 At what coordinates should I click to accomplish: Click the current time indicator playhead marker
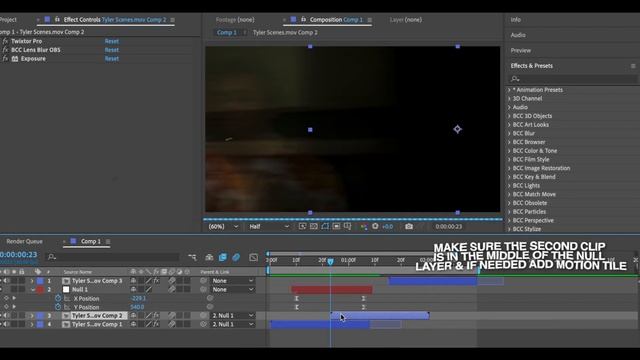pyautogui.click(x=330, y=261)
